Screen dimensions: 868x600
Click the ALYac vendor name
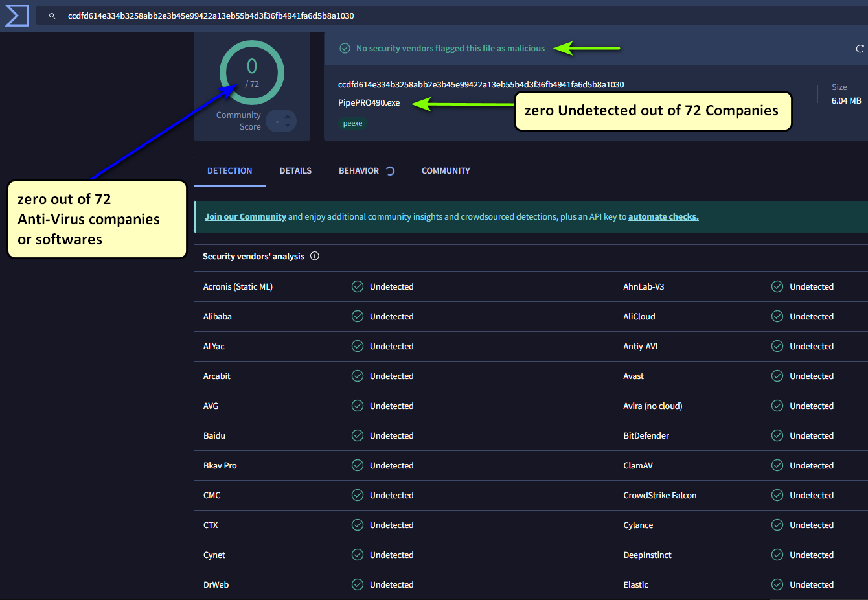214,346
